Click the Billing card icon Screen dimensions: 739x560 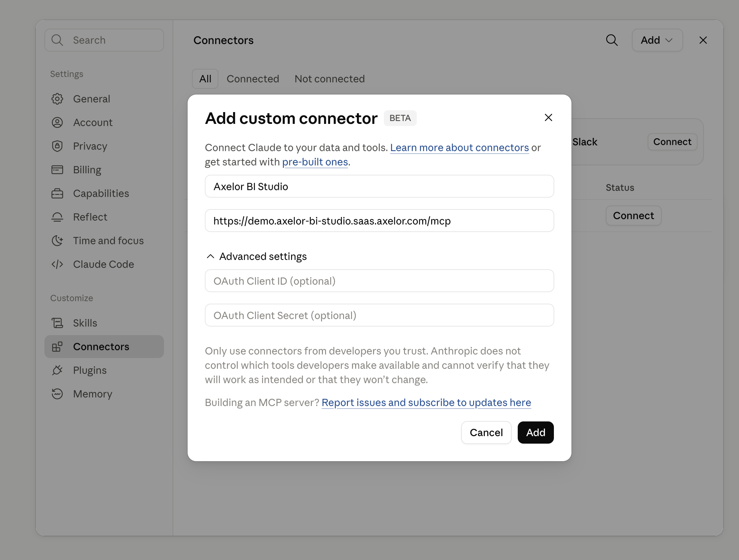coord(57,170)
